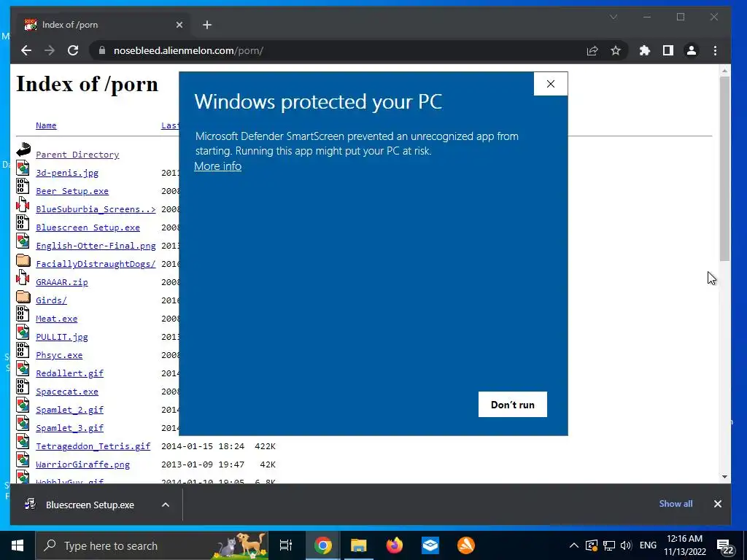Go back with the browser back arrow
Viewport: 747px width, 560px height.
pos(26,50)
